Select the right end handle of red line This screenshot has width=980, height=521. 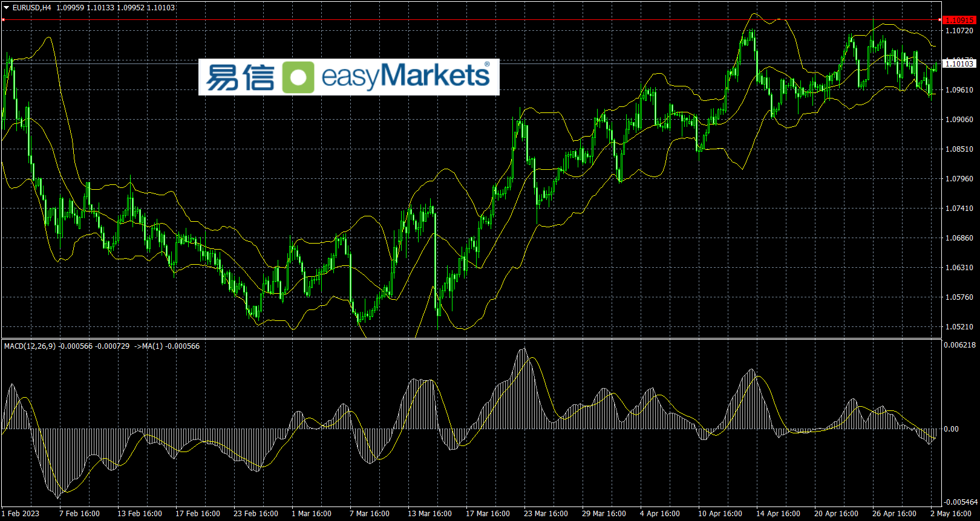940,20
